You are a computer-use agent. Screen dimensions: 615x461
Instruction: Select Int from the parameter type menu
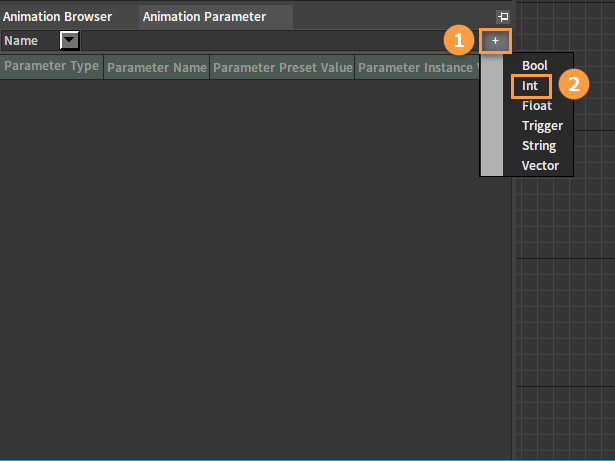[530, 86]
